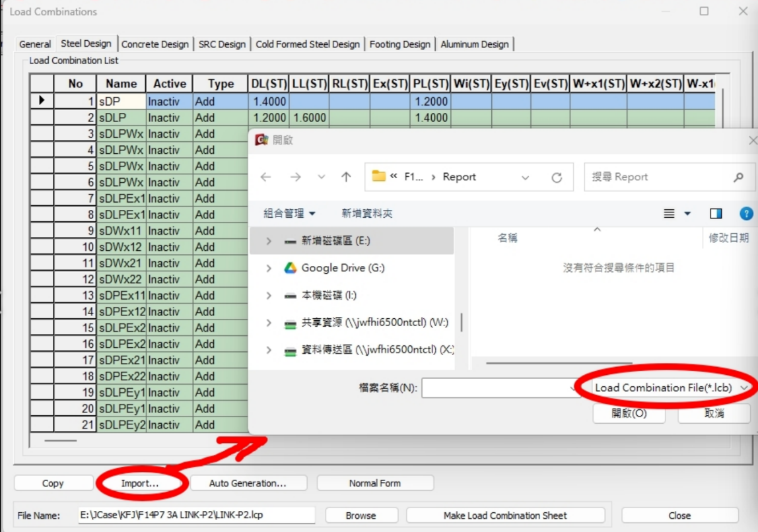Screen dimensions: 758x532
Task: Open the Footing Design tab
Action: [x=399, y=44]
